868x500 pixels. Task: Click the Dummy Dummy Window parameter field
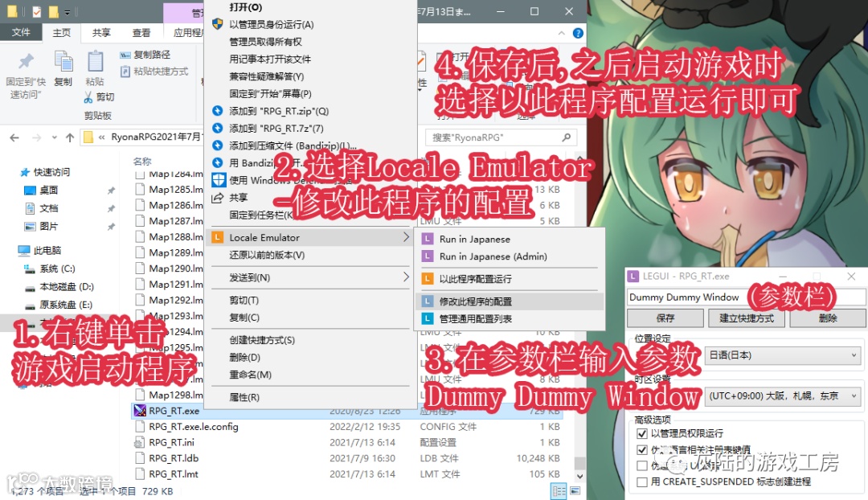pyautogui.click(x=746, y=297)
